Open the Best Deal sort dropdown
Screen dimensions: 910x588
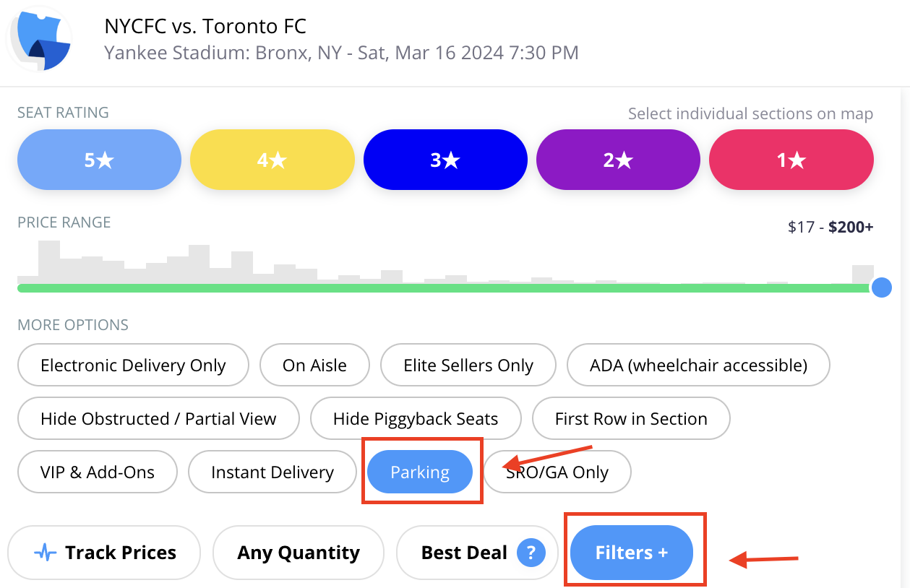pyautogui.click(x=477, y=553)
